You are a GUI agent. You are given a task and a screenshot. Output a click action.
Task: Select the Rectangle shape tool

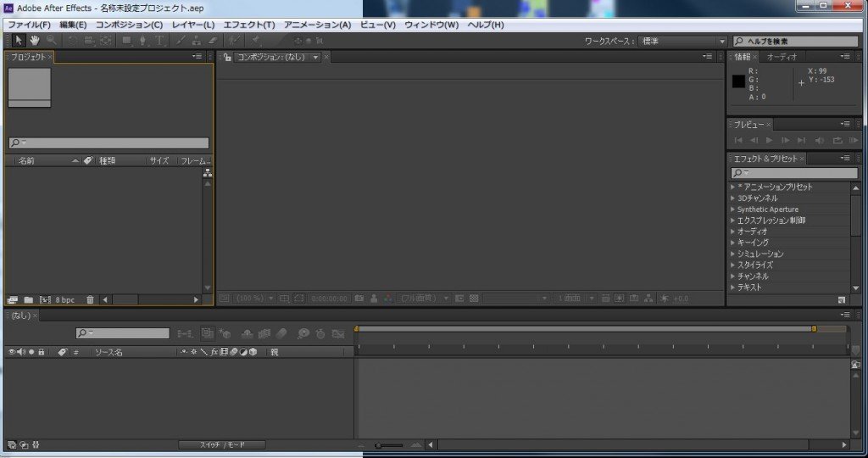pyautogui.click(x=127, y=41)
